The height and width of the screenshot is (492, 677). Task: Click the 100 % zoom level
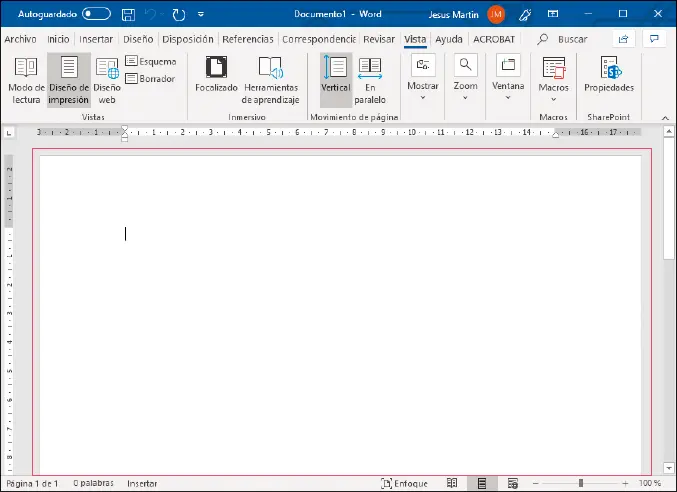tap(649, 483)
